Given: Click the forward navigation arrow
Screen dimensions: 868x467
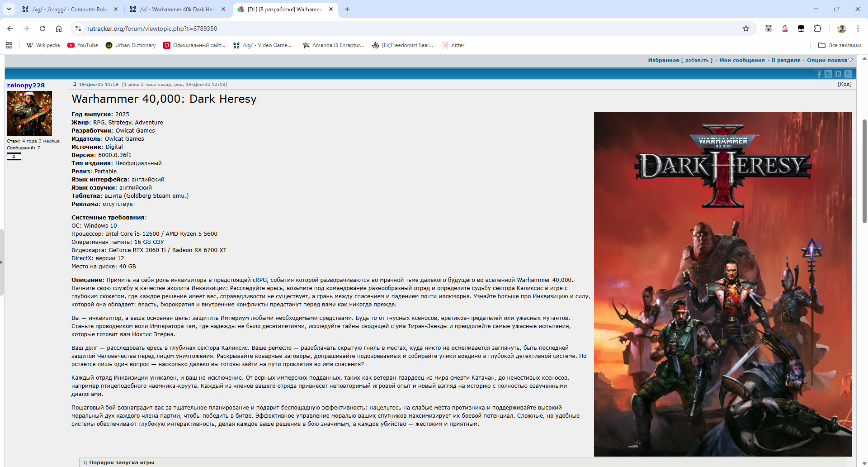Looking at the screenshot, I should (x=26, y=29).
